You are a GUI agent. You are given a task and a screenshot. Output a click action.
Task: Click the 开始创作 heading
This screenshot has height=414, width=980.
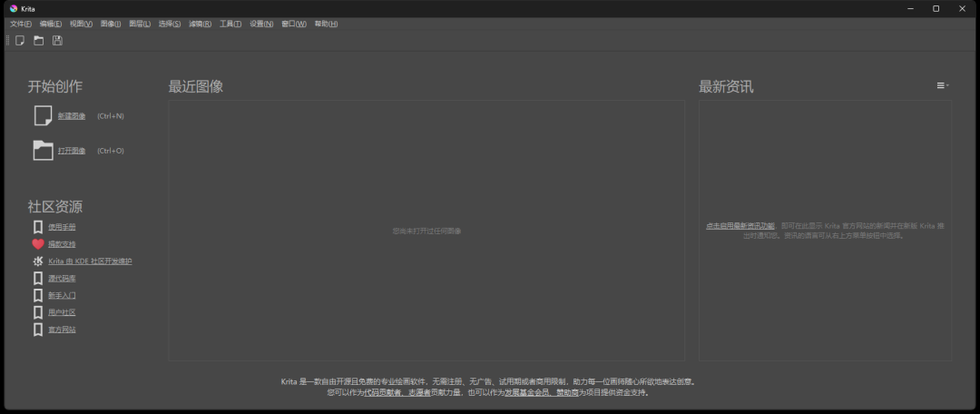(x=55, y=86)
